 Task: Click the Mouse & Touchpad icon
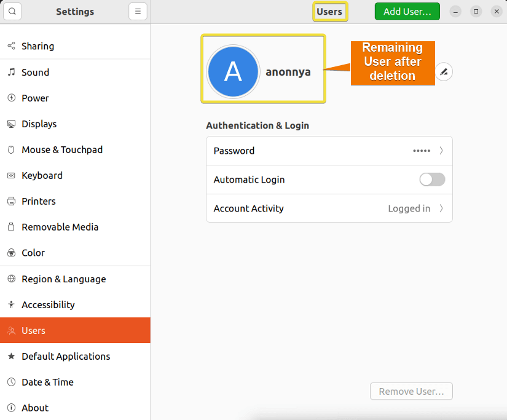pos(11,149)
